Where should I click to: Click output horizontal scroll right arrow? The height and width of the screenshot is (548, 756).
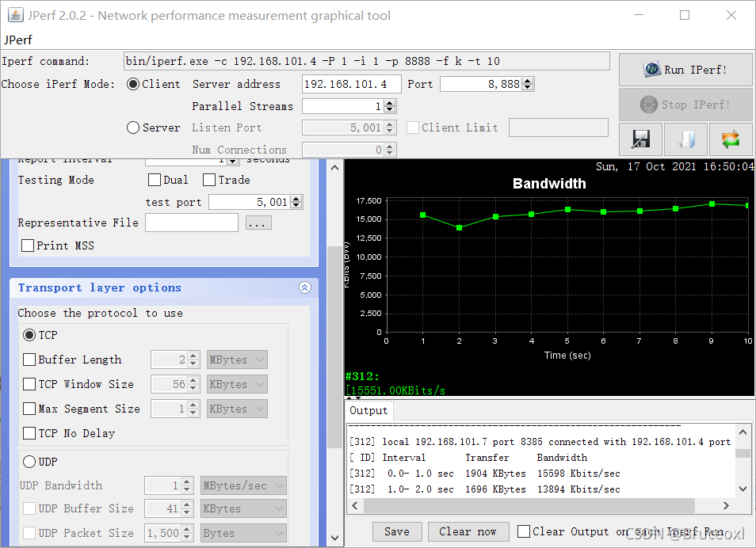[x=726, y=505]
